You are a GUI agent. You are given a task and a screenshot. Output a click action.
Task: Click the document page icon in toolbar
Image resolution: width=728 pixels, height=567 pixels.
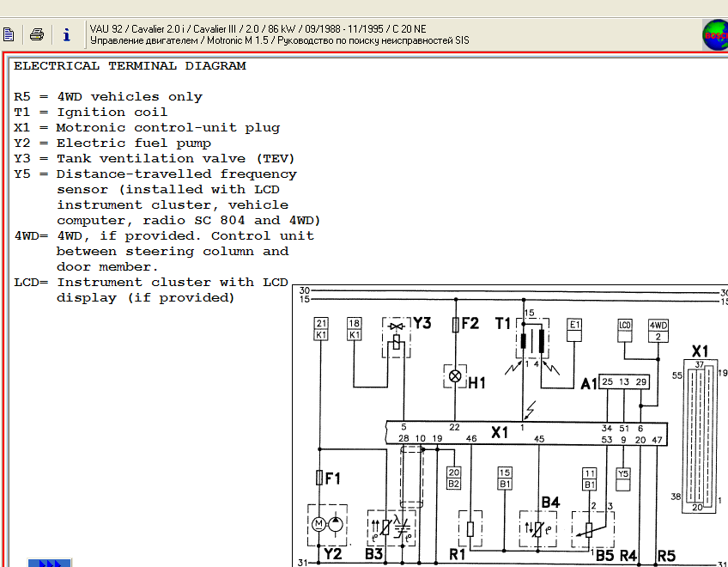pos(9,34)
